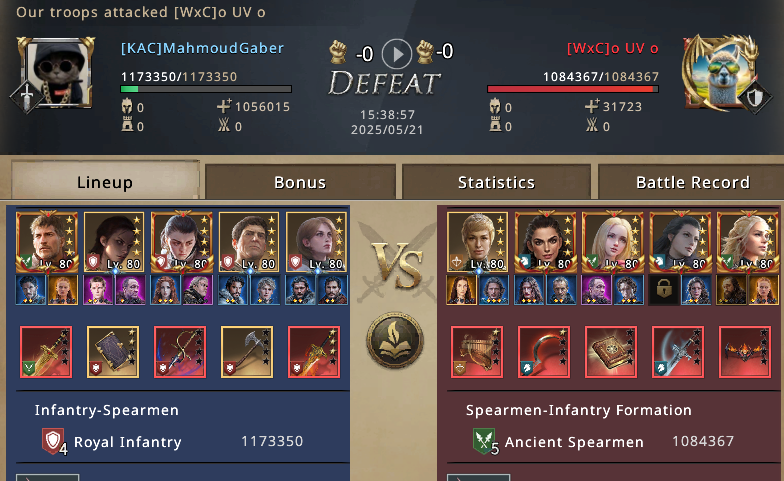784x481 pixels.
Task: Play the battle replay
Action: pos(396,54)
